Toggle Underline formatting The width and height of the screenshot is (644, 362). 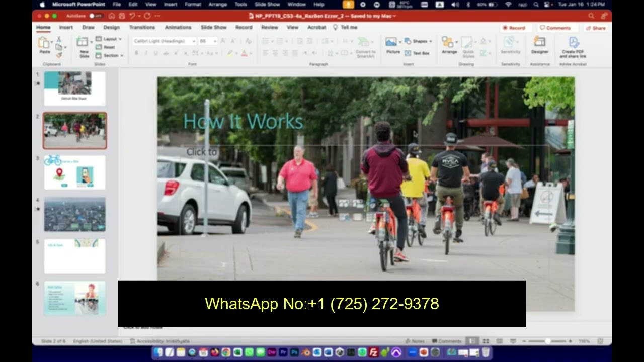(x=155, y=53)
